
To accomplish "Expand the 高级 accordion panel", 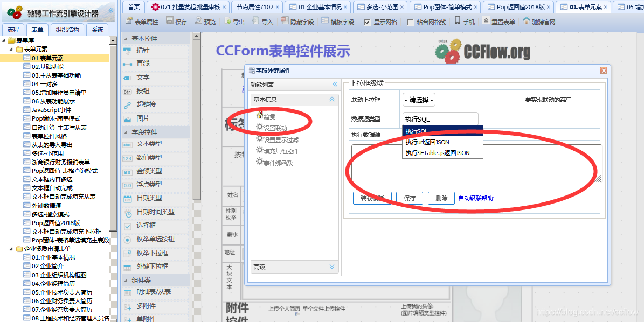I will tap(332, 267).
